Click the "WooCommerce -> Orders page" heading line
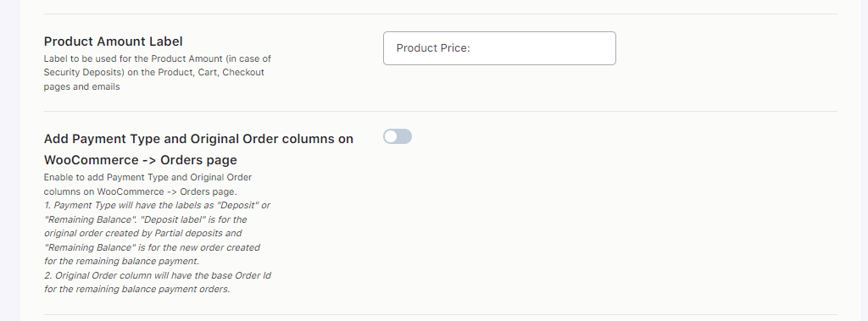The image size is (868, 321). pyautogui.click(x=140, y=160)
